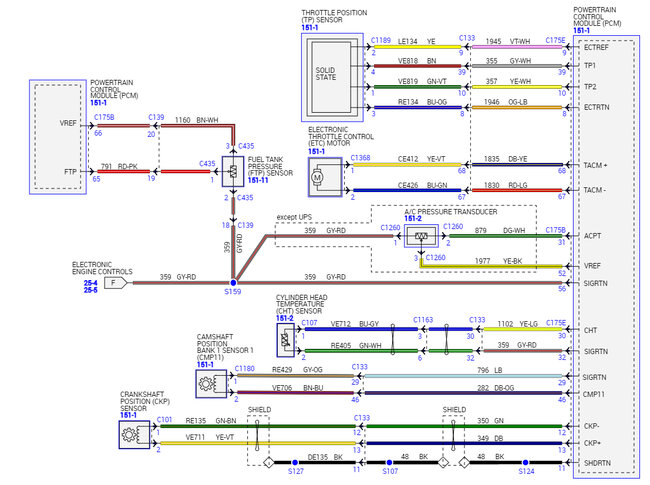Click the Fuel Tank Pressure sensor symbol
Viewport: 650px width, 485px height.
tap(233, 171)
